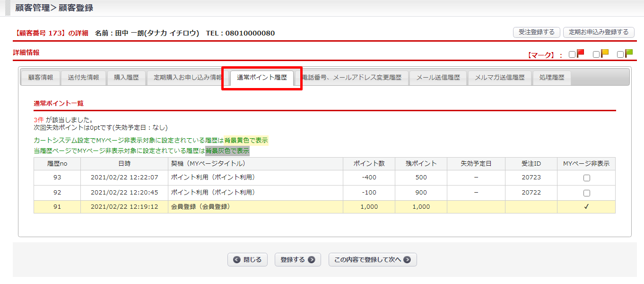Click the 契機（MYページタイトル） column header
The height and width of the screenshot is (284, 644).
tap(256, 164)
